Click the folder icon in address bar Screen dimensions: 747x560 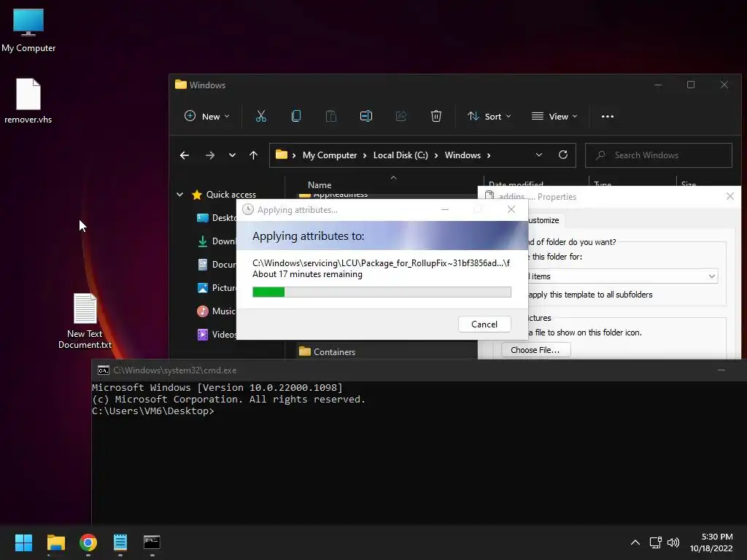[282, 155]
